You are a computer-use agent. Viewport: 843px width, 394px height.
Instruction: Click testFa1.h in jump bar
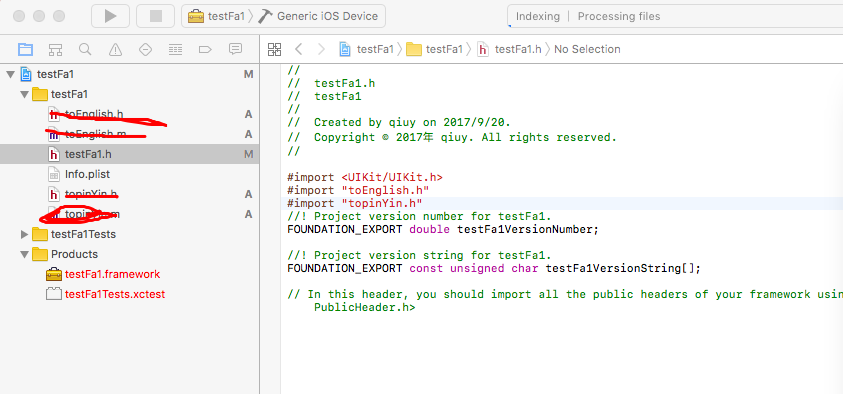coord(509,49)
